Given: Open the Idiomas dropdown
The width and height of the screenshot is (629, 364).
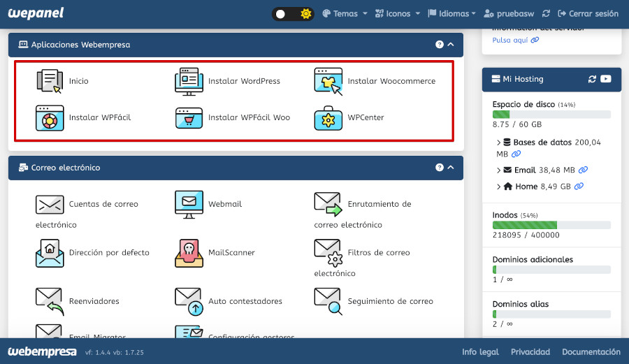Looking at the screenshot, I should tap(451, 14).
